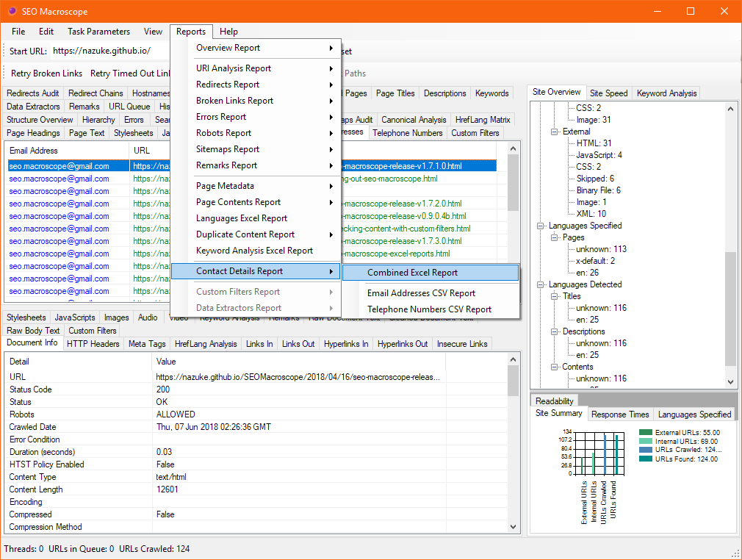Select the 'Binary File: 6' tree item
This screenshot has width=742, height=560.
click(598, 190)
